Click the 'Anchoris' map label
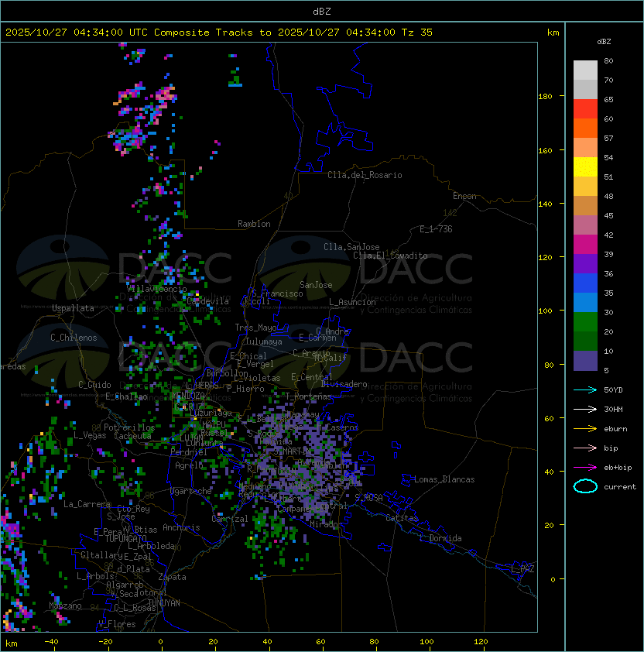The image size is (644, 652). (181, 527)
